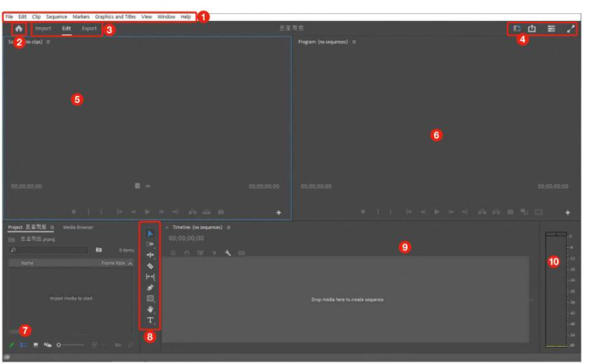
Task: Open the Program monitor Button Editor plus
Action: pos(567,213)
